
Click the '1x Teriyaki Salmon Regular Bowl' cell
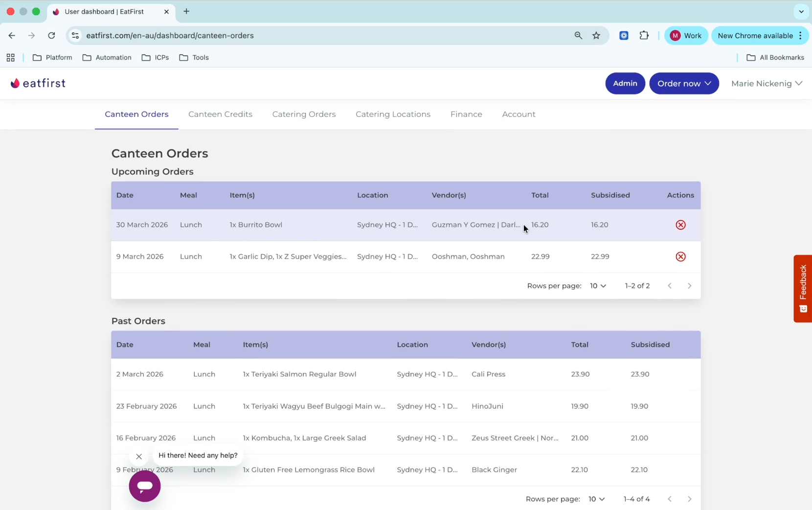[x=299, y=375]
